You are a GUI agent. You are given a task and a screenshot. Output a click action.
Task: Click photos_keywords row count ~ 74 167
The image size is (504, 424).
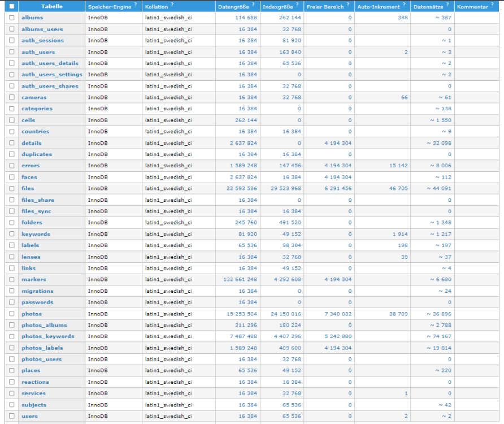[x=439, y=336]
